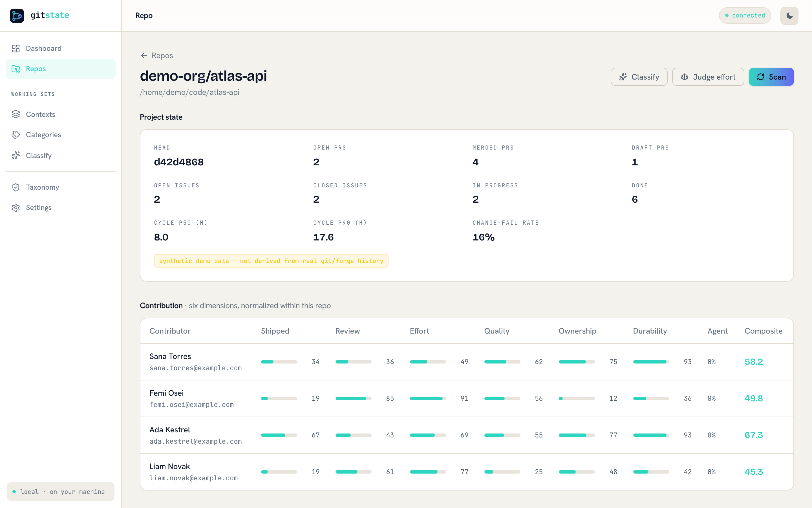Click the sparkle icon on Classify button
The image size is (812, 508).
tap(623, 77)
